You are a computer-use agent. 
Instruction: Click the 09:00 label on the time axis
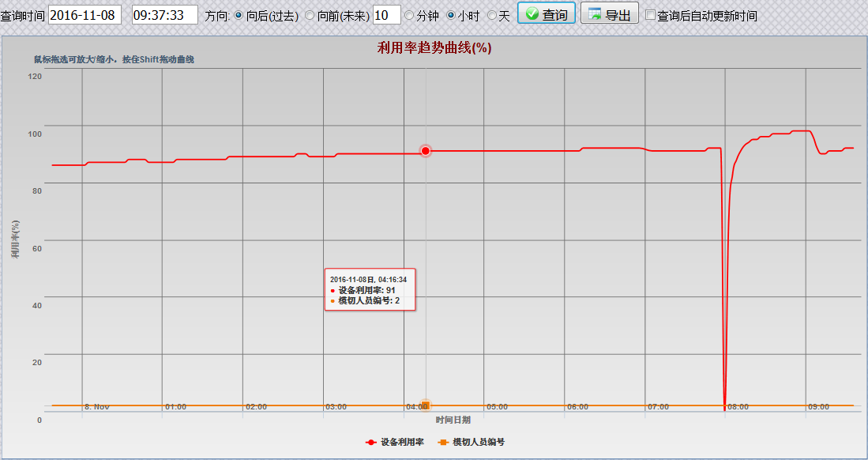(x=818, y=407)
